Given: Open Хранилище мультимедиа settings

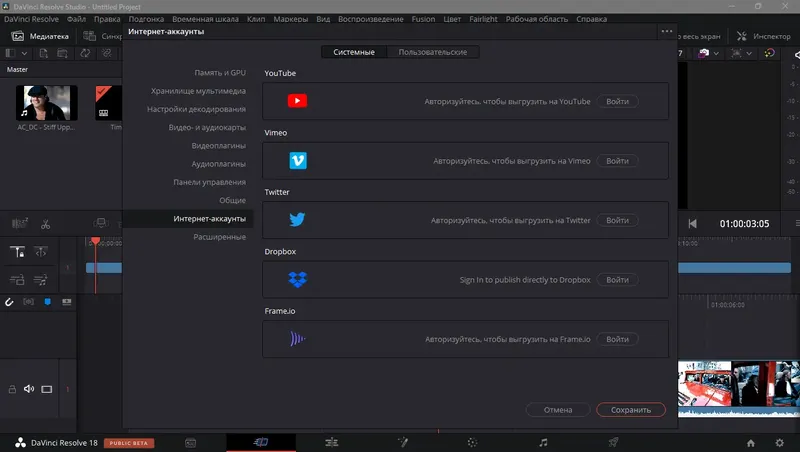Looking at the screenshot, I should pyautogui.click(x=198, y=91).
